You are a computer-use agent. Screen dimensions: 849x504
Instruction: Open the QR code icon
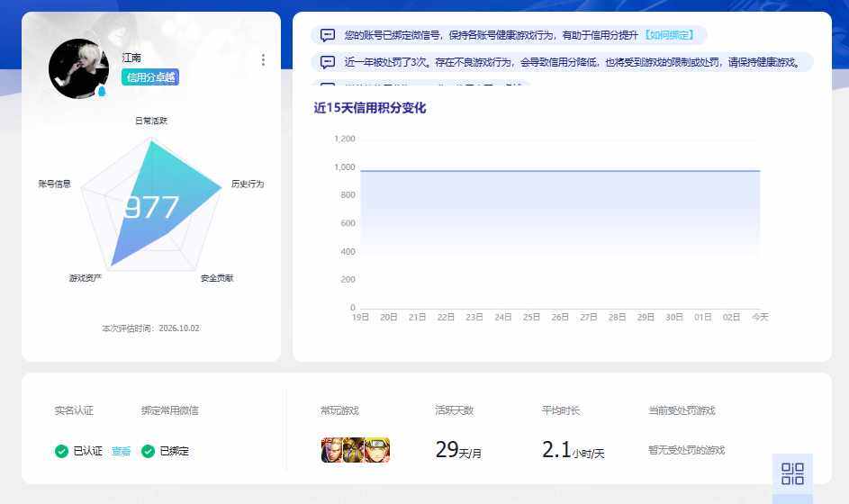click(x=792, y=473)
